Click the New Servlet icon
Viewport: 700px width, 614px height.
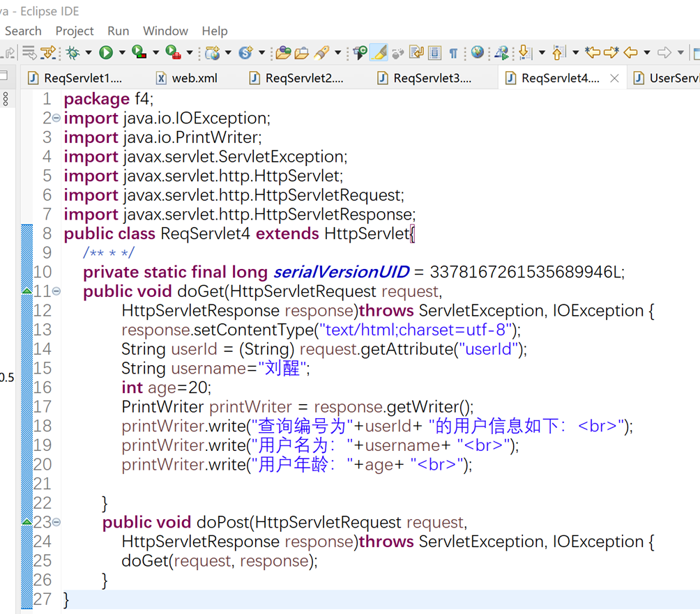tap(246, 53)
